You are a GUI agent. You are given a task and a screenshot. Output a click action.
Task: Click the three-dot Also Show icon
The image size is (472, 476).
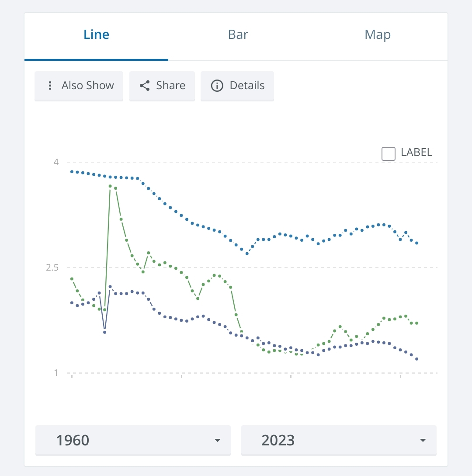click(50, 86)
